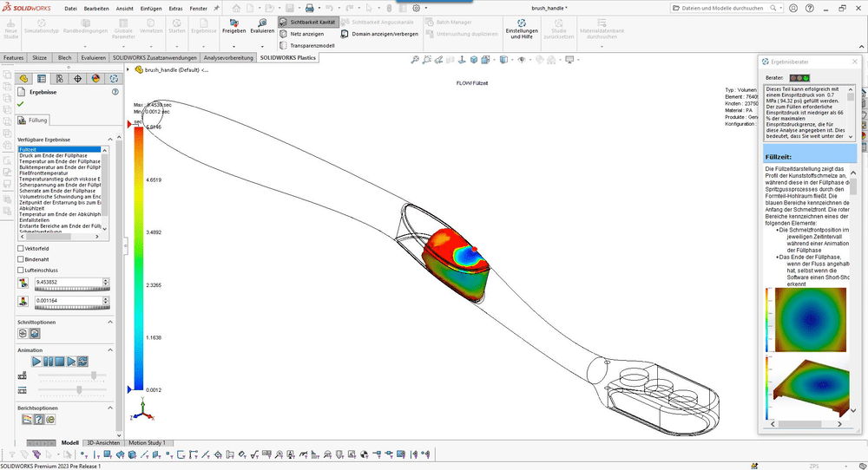The height and width of the screenshot is (470, 868).
Task: Click the green checkmark to accept results
Action: pos(21,104)
